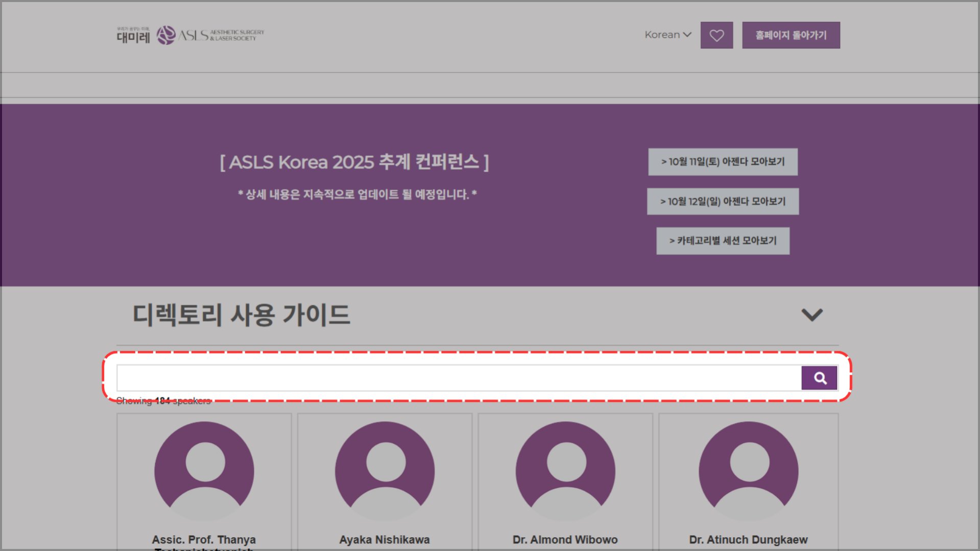This screenshot has width=980, height=551.
Task: Select the name Ayaka Nishikawa
Action: click(385, 540)
